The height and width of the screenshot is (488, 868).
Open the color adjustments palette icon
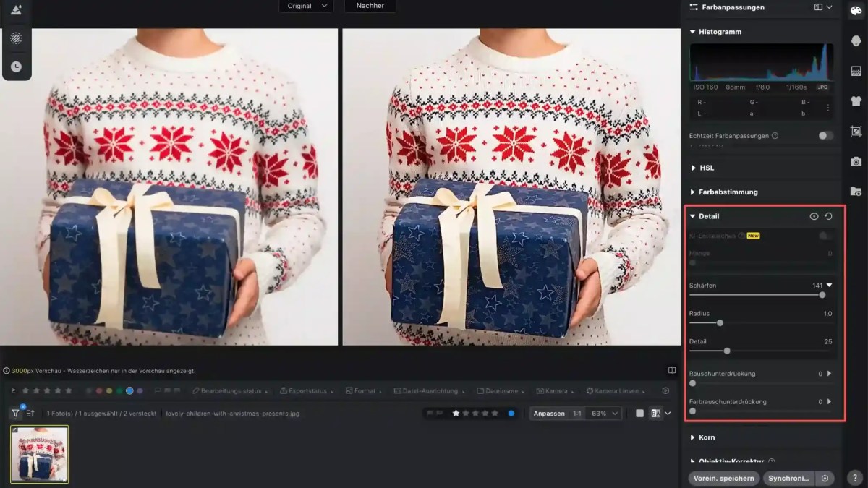(856, 10)
